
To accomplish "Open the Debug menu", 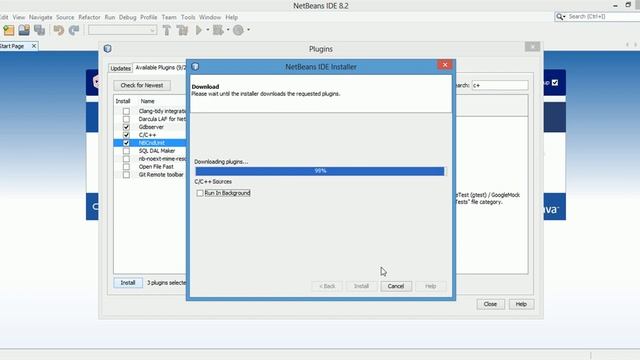I will 127,17.
